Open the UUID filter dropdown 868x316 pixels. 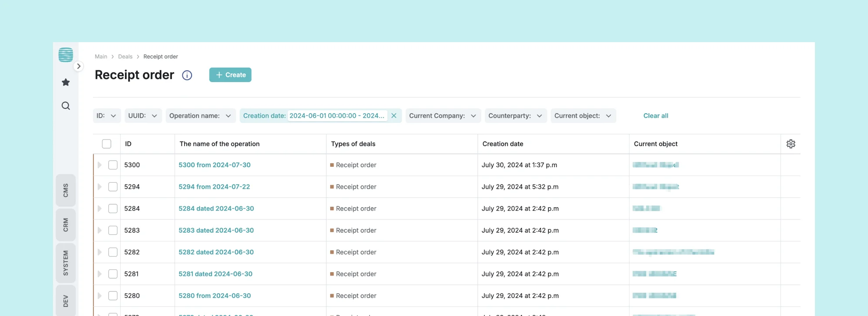[x=143, y=116]
